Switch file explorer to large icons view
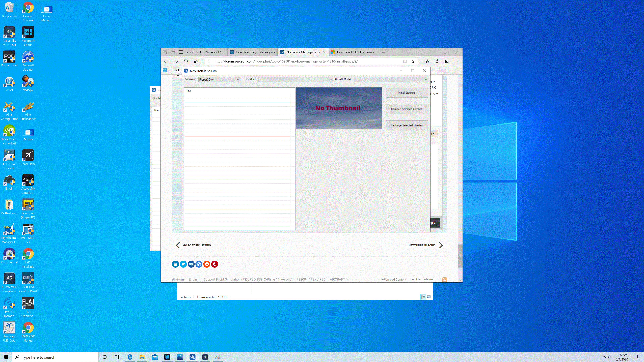Screen dimensions: 644x362 pos(428,297)
